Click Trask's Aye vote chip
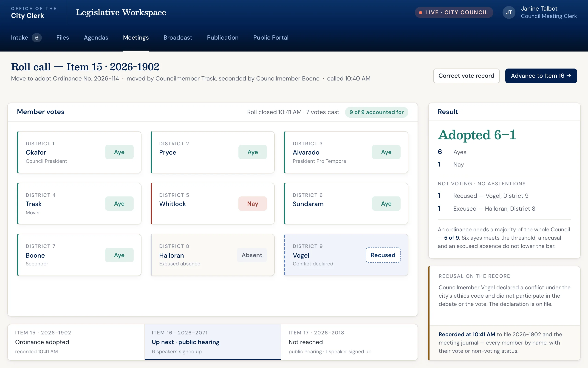588x368 pixels. pyautogui.click(x=119, y=204)
